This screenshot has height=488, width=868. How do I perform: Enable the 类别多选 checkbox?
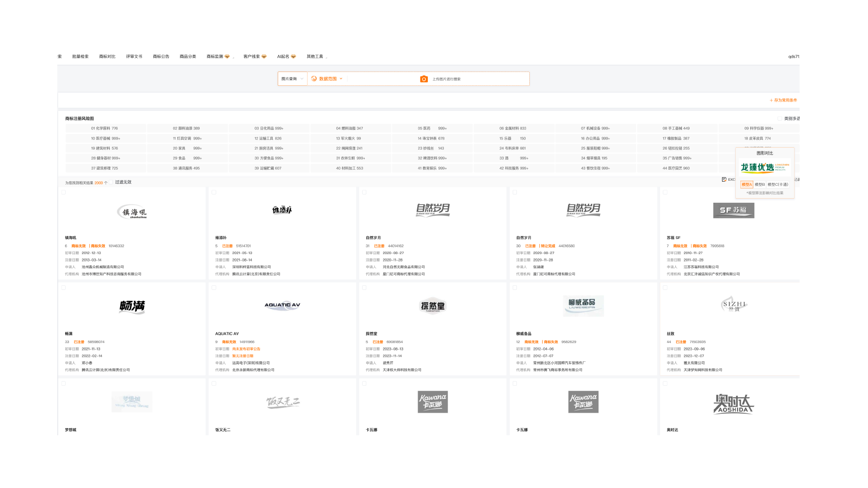780,118
